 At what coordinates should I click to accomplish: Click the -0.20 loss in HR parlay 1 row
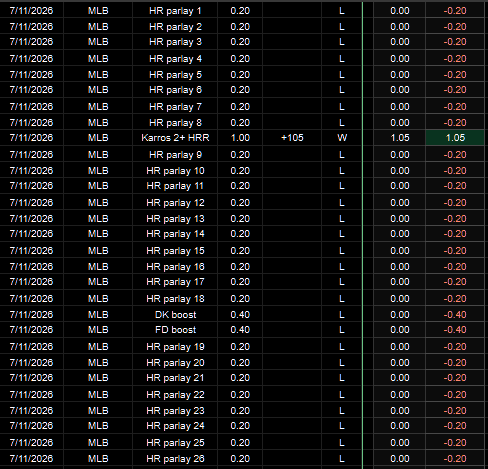[x=455, y=11]
